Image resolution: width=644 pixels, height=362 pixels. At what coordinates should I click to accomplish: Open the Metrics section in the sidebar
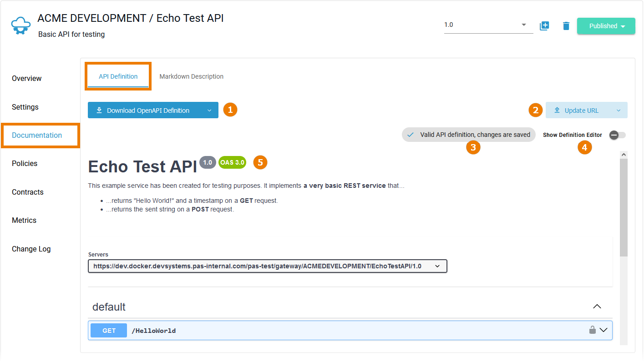pos(24,220)
